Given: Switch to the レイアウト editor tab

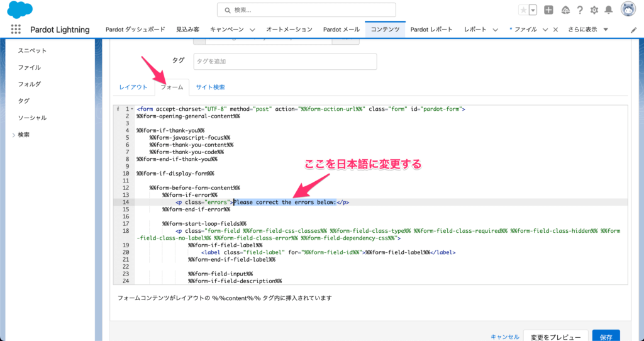Looking at the screenshot, I should point(133,87).
